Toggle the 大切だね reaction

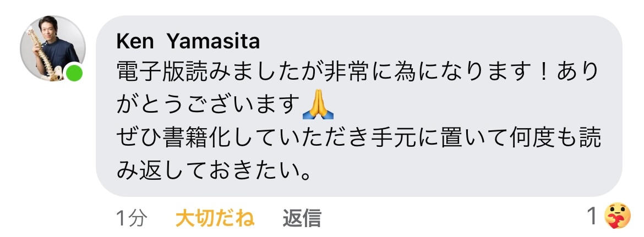tap(215, 218)
